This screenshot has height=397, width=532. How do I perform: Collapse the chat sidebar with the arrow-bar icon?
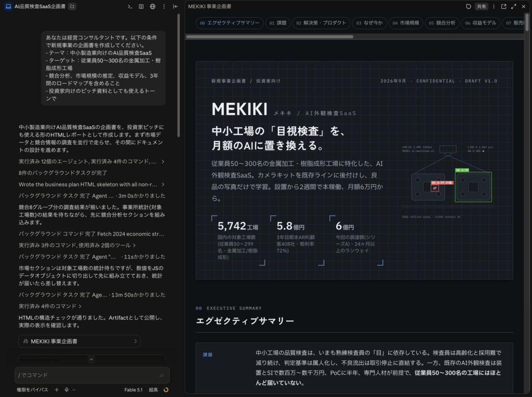[176, 6]
